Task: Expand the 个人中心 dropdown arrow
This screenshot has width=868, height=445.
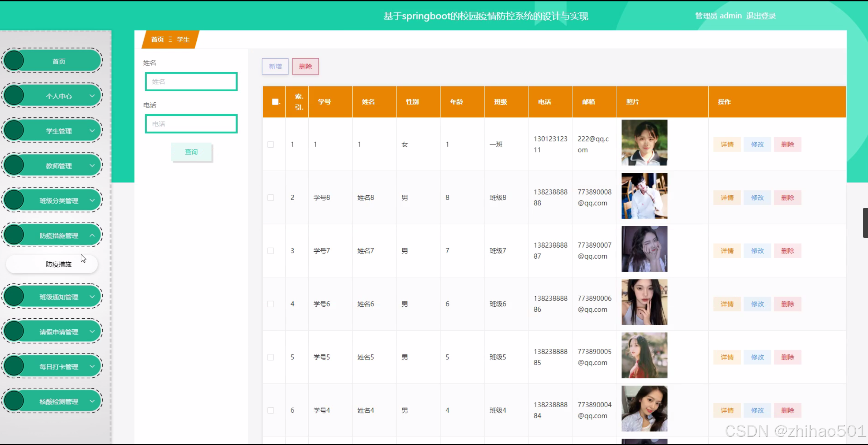Action: [92, 96]
